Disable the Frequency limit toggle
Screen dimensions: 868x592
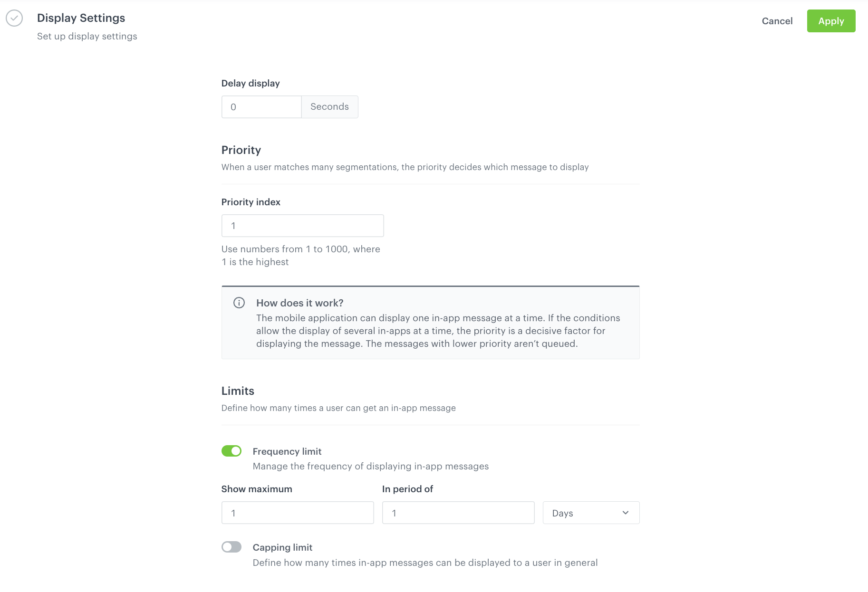coord(231,451)
